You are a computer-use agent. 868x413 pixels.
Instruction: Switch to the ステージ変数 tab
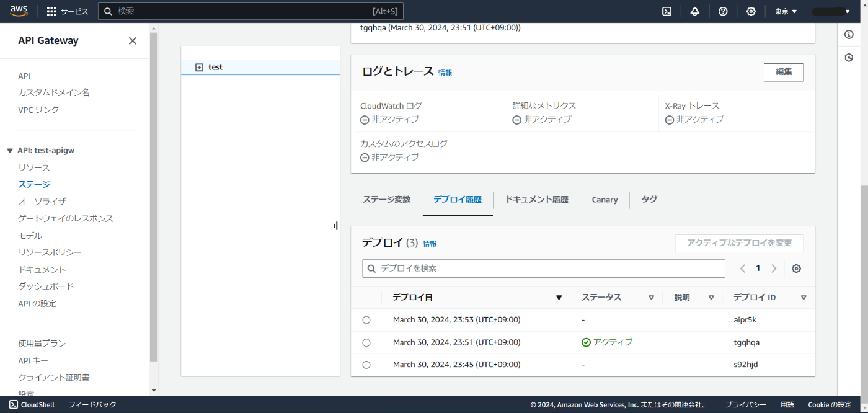(x=387, y=200)
